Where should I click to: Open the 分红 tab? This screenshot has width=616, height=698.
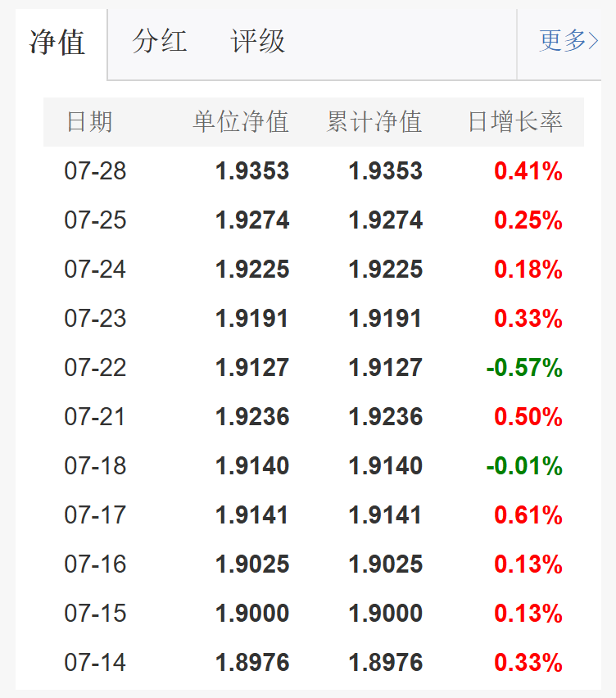pos(160,41)
